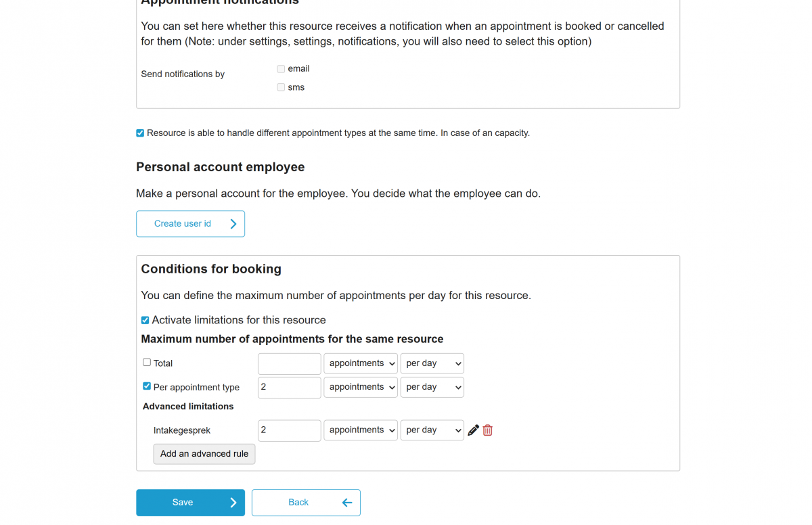
Task: Open the Total row appointments dropdown
Action: point(361,363)
